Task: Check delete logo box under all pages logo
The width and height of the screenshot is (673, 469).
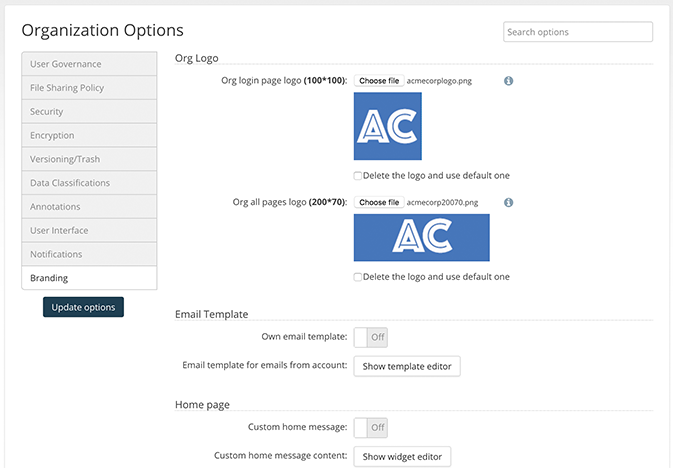Action: click(x=358, y=277)
